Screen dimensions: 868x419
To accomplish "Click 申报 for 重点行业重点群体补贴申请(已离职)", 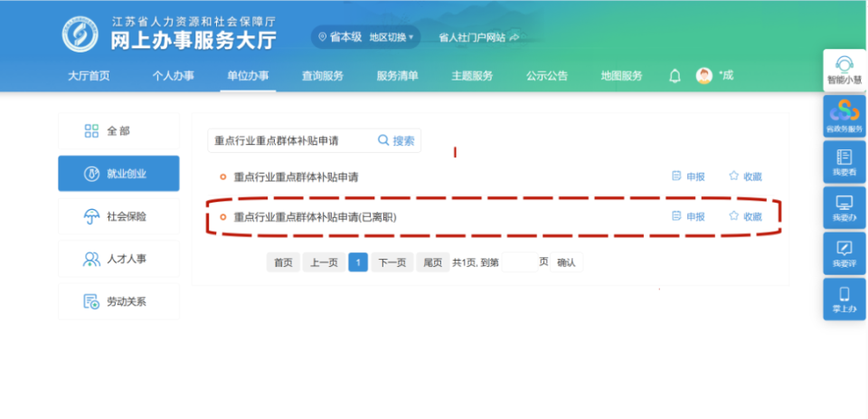I will coord(688,216).
